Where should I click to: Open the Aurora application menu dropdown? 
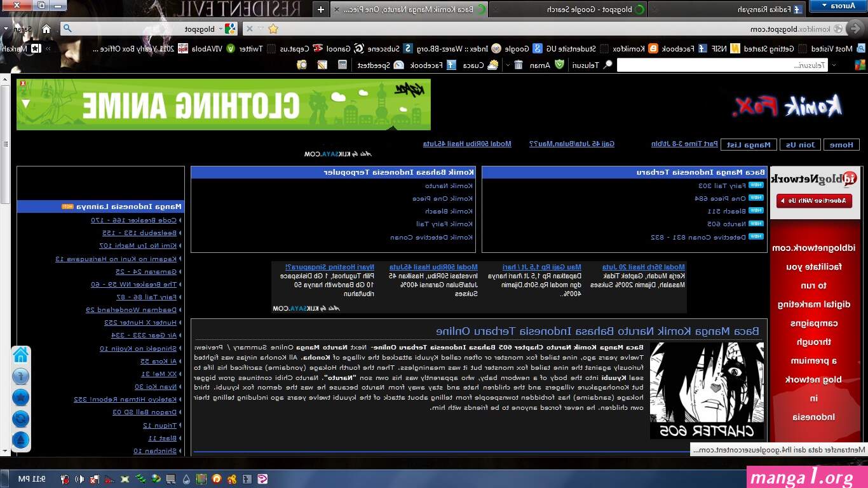(839, 5)
